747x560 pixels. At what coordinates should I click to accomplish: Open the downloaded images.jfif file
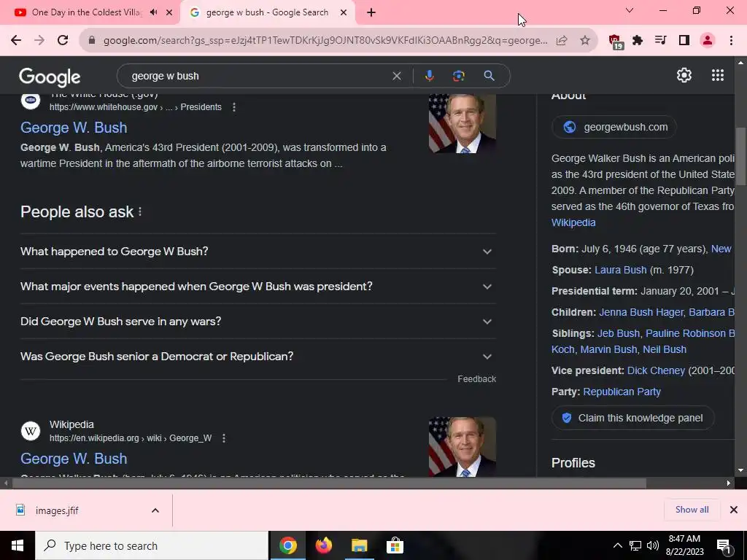coord(57,511)
